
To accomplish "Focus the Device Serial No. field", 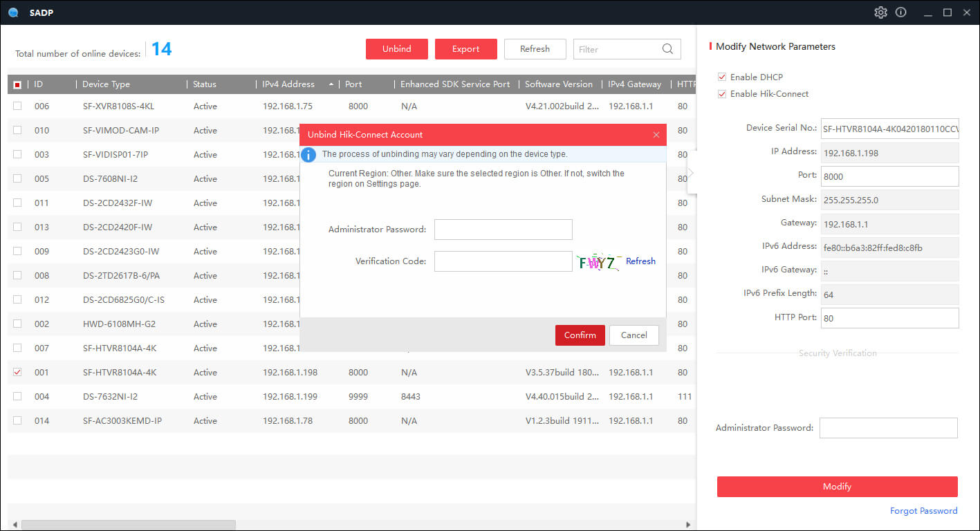I will (890, 129).
